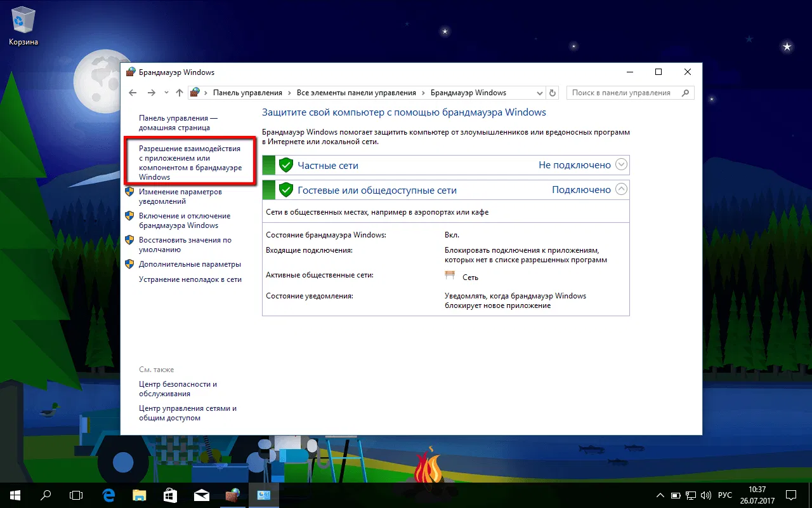Click the firewall brick-wall taskbar icon
The height and width of the screenshot is (508, 812).
click(232, 495)
